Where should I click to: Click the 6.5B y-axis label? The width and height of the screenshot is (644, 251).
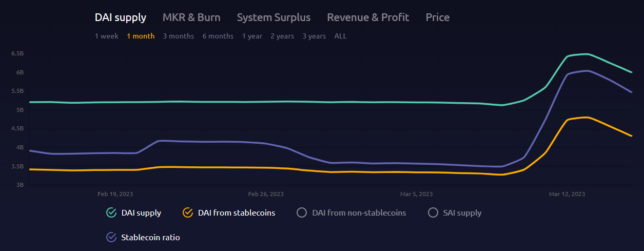tap(17, 53)
